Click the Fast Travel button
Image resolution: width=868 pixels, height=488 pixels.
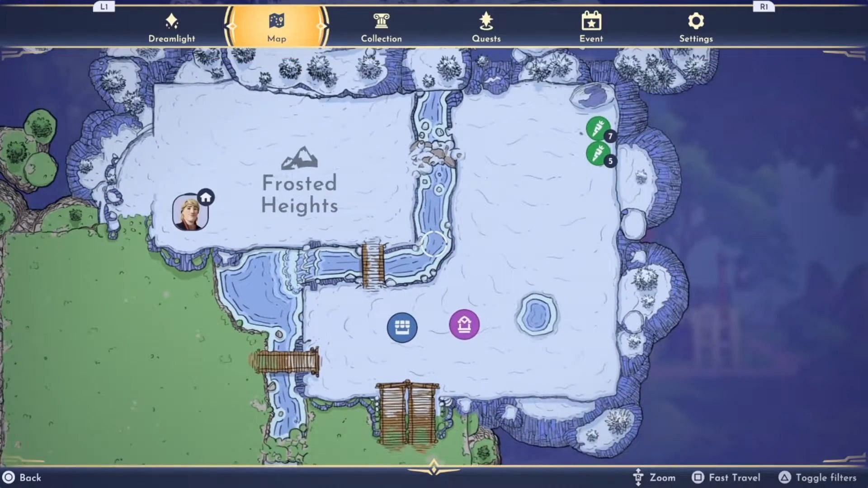727,477
